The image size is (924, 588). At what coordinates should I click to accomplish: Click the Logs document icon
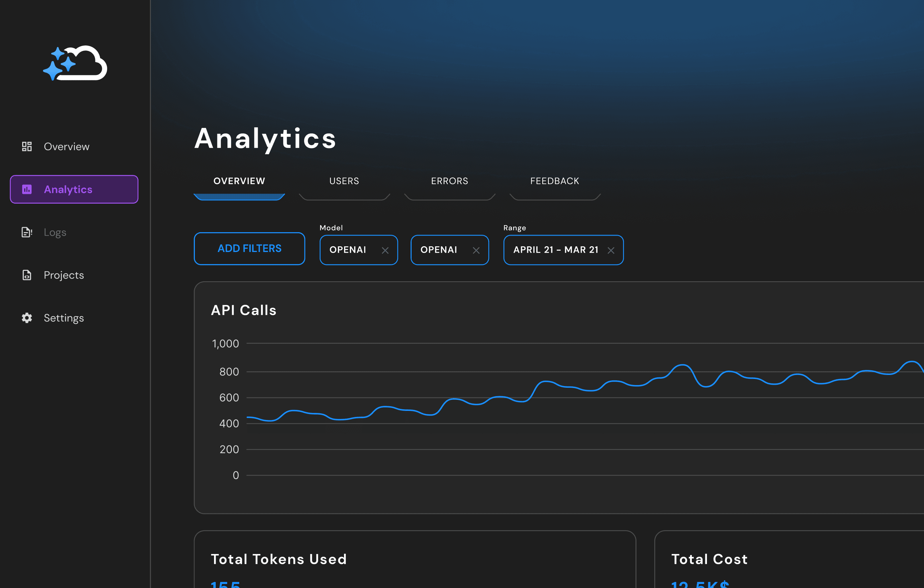click(x=27, y=232)
